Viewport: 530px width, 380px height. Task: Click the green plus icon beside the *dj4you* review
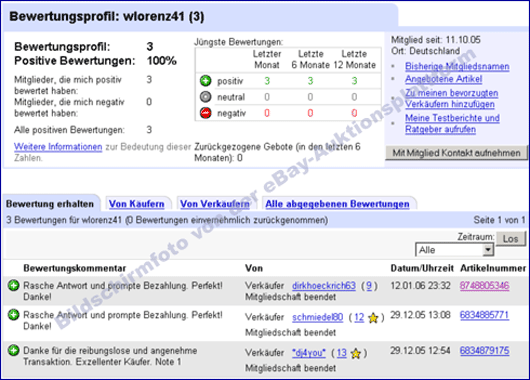[x=14, y=350]
